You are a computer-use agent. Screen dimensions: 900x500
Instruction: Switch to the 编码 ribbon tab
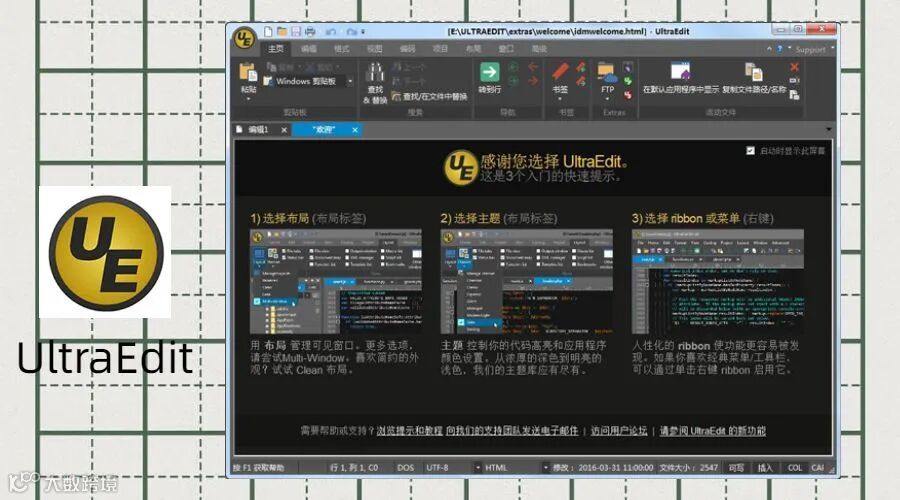point(408,49)
